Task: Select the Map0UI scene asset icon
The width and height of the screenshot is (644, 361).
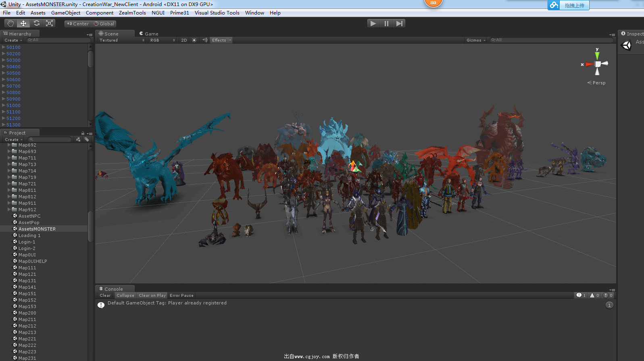Action: pyautogui.click(x=15, y=255)
